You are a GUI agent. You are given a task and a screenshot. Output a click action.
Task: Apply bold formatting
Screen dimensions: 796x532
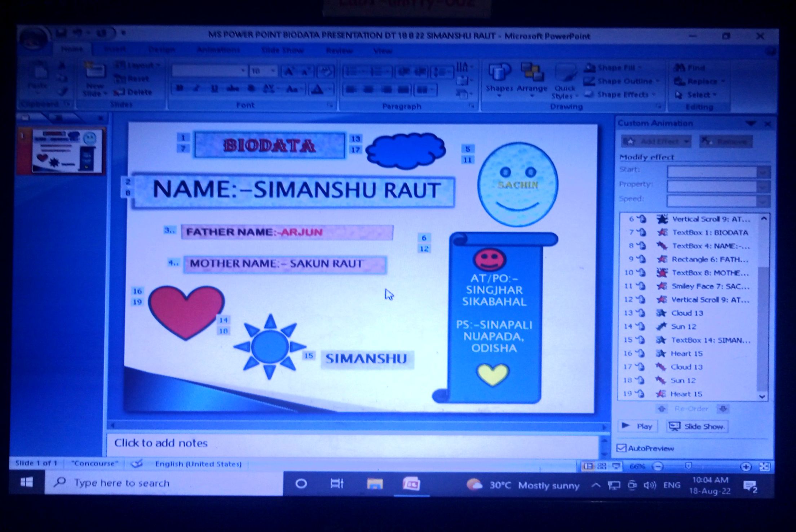pos(179,89)
